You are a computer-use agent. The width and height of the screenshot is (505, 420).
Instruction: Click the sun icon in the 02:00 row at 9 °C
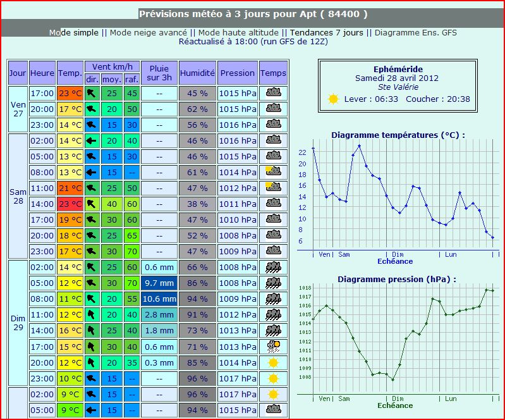(x=274, y=394)
